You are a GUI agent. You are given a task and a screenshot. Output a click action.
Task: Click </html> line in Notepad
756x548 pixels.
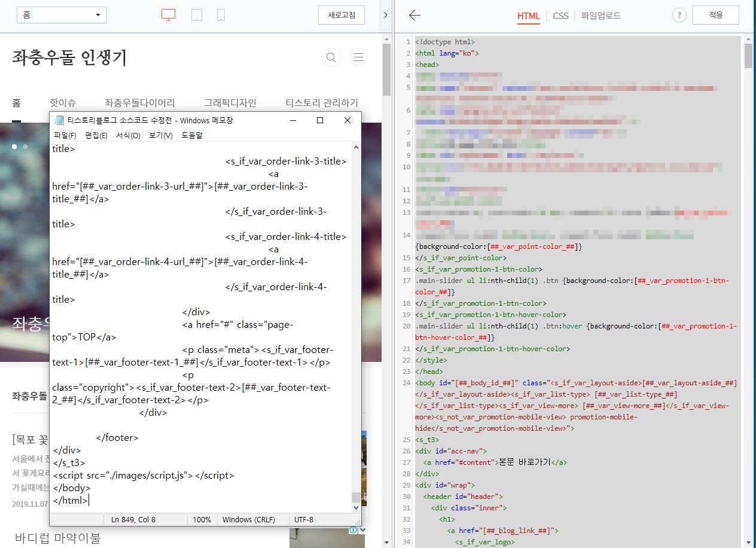(70, 501)
